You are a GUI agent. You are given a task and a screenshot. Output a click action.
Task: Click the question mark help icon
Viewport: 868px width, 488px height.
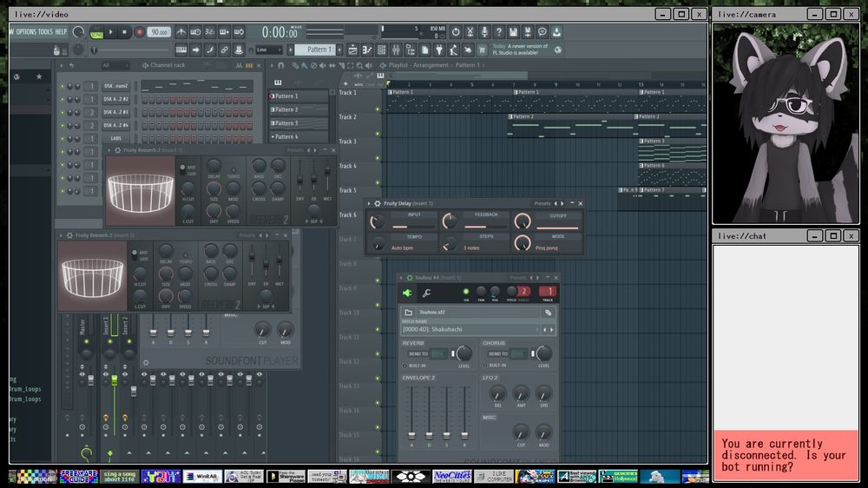pyautogui.click(x=499, y=32)
